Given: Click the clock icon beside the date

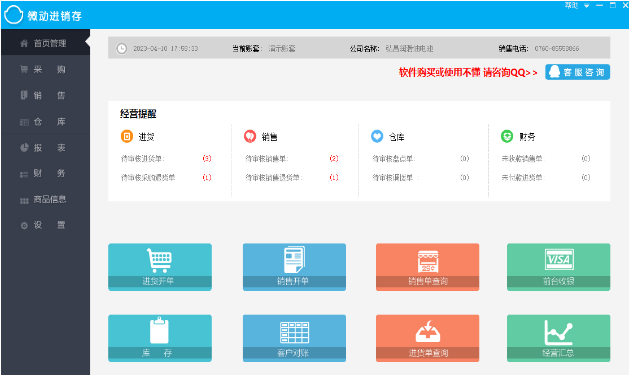Looking at the screenshot, I should [122, 49].
